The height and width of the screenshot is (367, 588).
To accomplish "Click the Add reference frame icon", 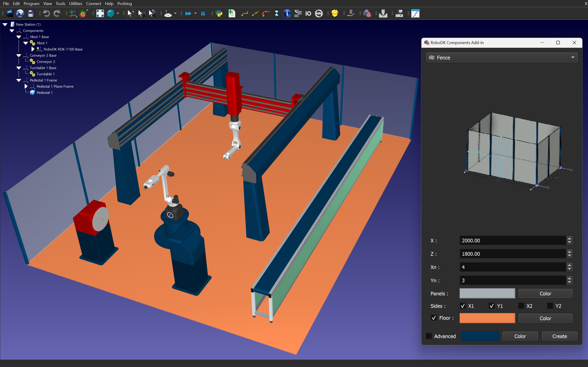I will tap(73, 13).
